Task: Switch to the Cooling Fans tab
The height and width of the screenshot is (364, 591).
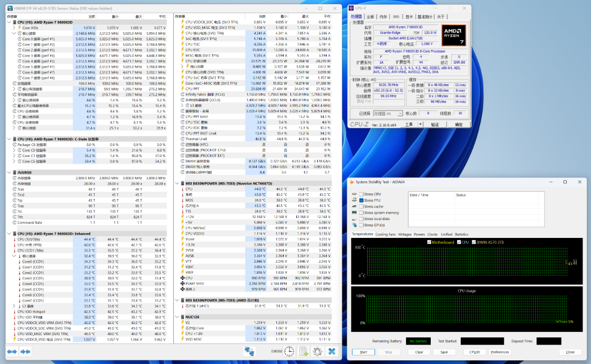Action: pyautogui.click(x=385, y=234)
